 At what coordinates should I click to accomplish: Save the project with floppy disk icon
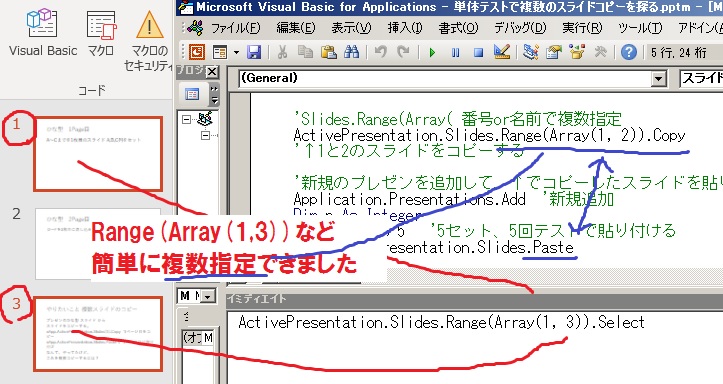click(254, 53)
